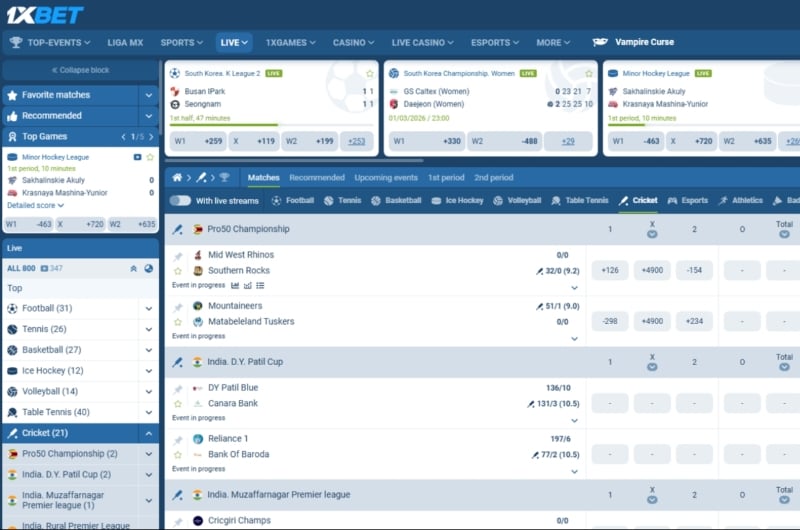Viewport: 800px width, 530px height.
Task: Pin the Mid West Rhinos match
Action: point(178,256)
